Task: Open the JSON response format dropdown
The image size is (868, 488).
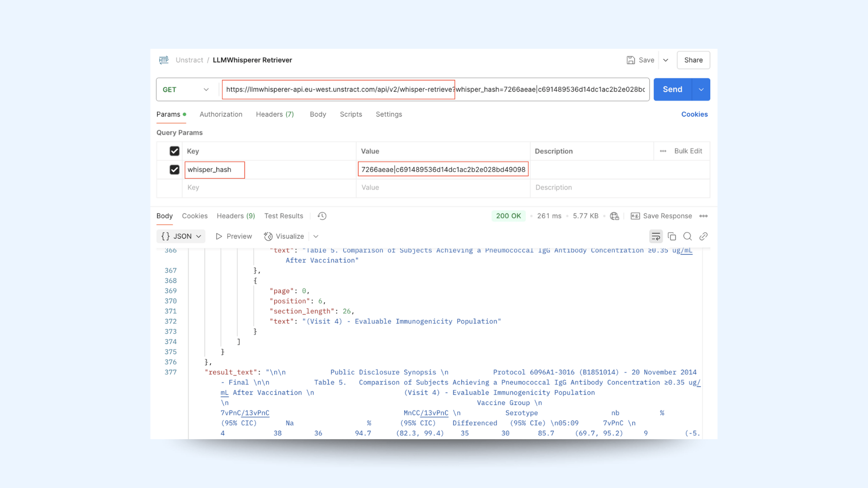Action: tap(180, 236)
